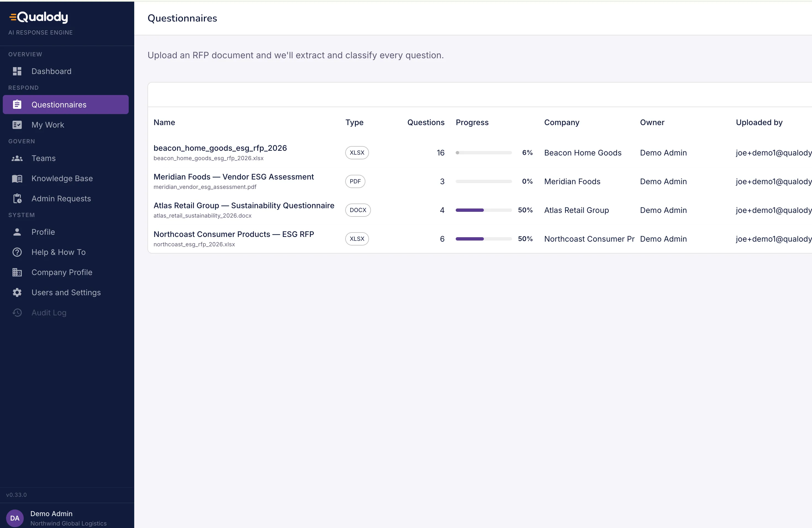Screen dimensions: 812x528
Task: Click meridian_vendor_esg_assessment.pdf file name
Action: [x=205, y=187]
